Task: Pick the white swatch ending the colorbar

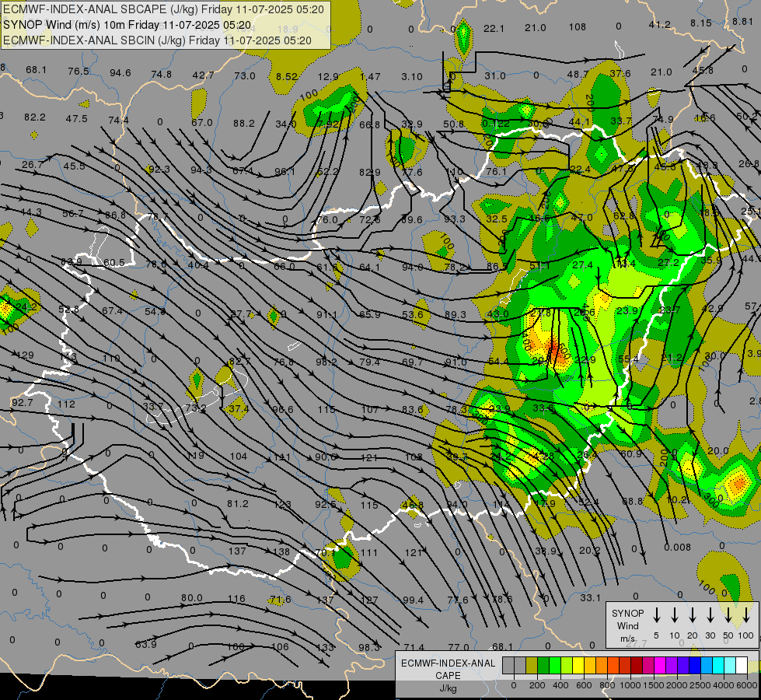Action: (x=742, y=665)
